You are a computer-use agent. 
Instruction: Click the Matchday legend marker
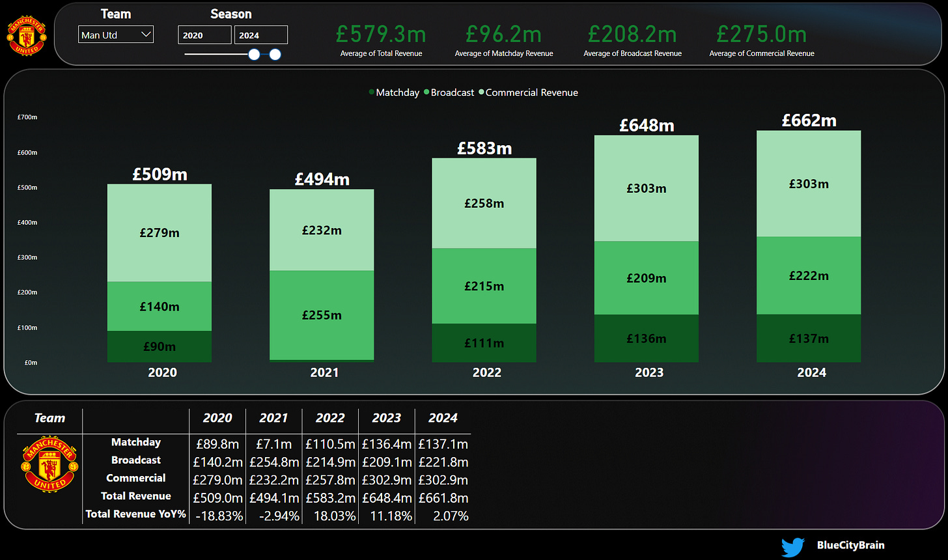[372, 92]
